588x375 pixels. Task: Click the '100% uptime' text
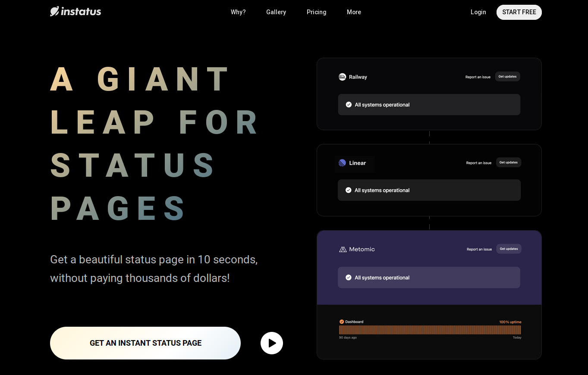(x=510, y=322)
